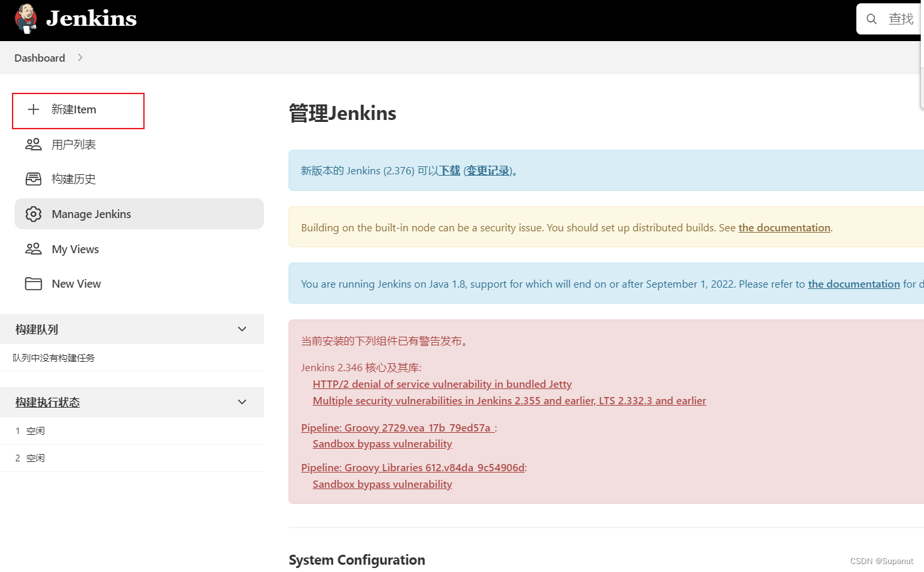
Task: Click the search magnifier icon
Action: 872,19
